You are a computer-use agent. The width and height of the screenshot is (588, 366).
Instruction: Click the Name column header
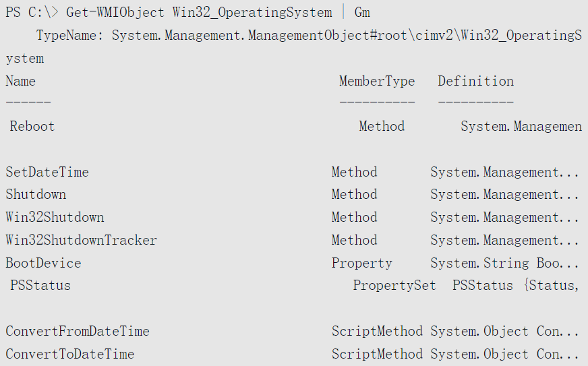(x=21, y=81)
